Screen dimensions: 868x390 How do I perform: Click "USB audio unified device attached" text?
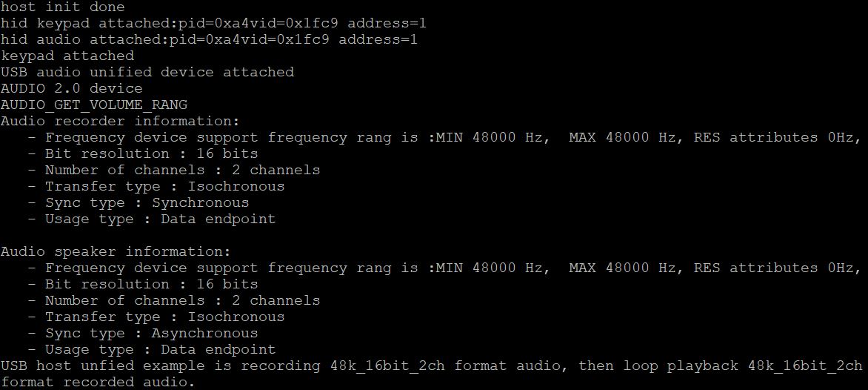click(147, 72)
